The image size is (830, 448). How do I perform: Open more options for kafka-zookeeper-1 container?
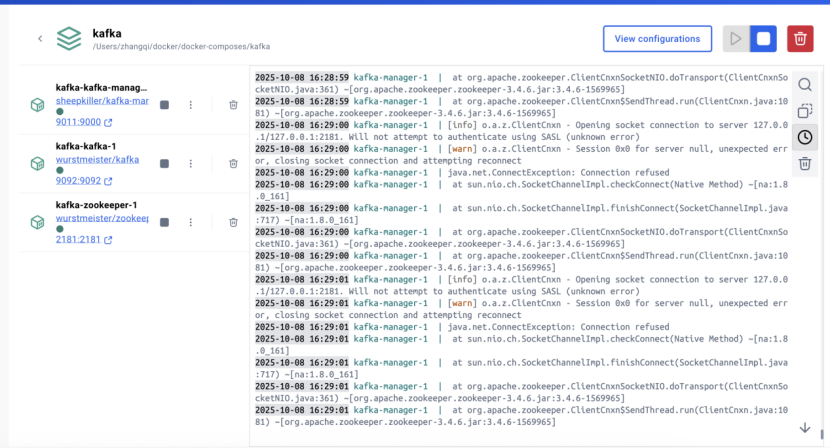coord(191,222)
